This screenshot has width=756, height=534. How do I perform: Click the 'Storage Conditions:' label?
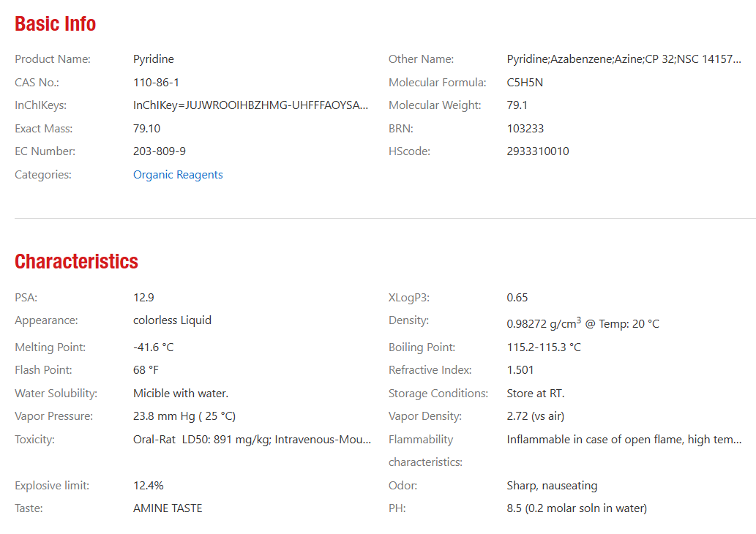point(438,394)
